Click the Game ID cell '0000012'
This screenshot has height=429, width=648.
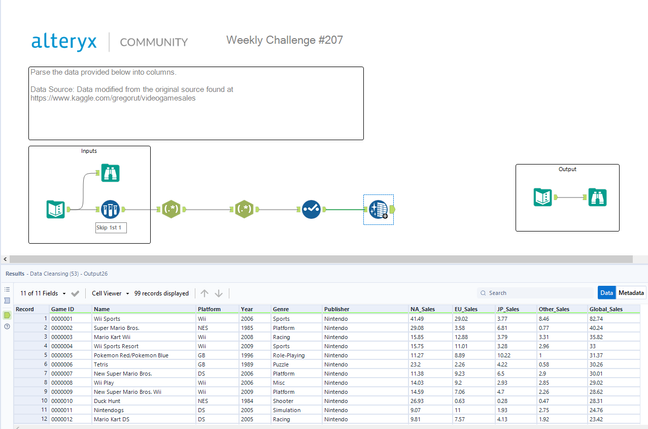[x=71, y=419]
